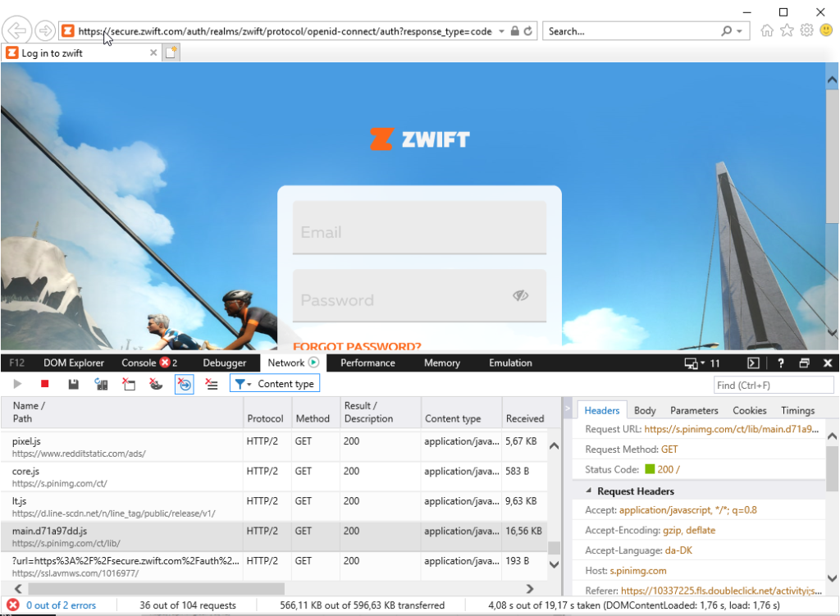
Task: Export captured traffic with the save icon
Action: [73, 384]
